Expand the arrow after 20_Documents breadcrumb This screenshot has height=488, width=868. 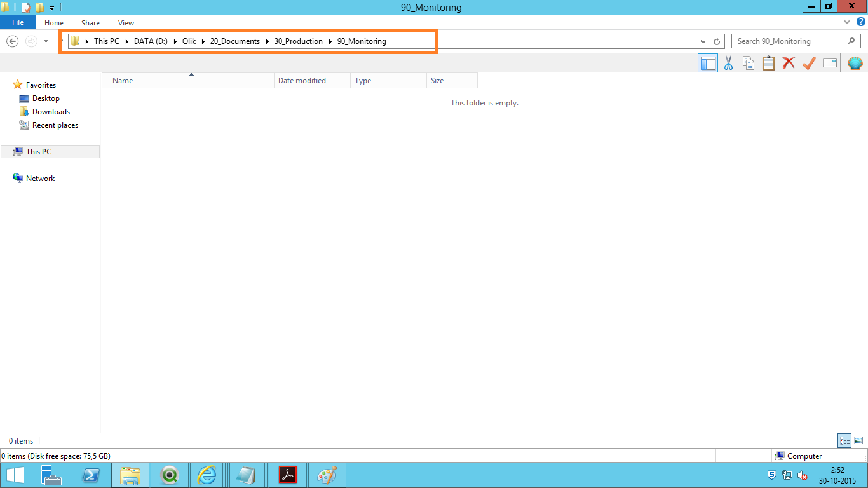tap(268, 41)
